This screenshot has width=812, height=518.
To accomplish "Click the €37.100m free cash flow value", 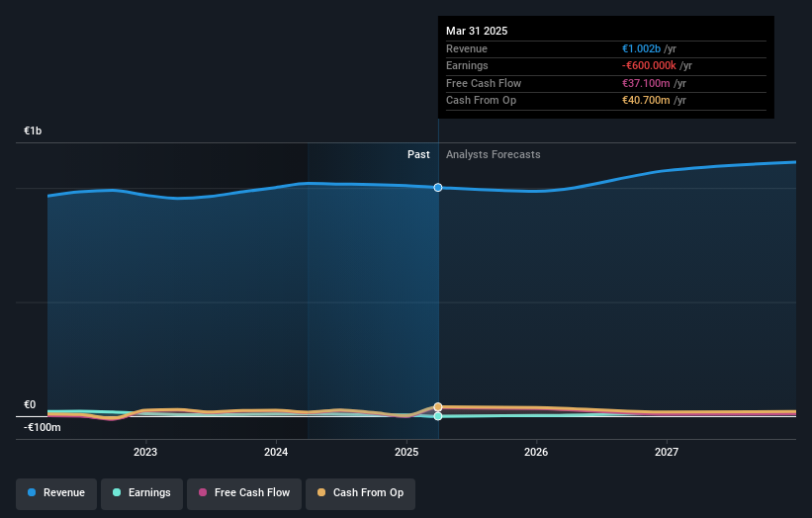I will [646, 83].
